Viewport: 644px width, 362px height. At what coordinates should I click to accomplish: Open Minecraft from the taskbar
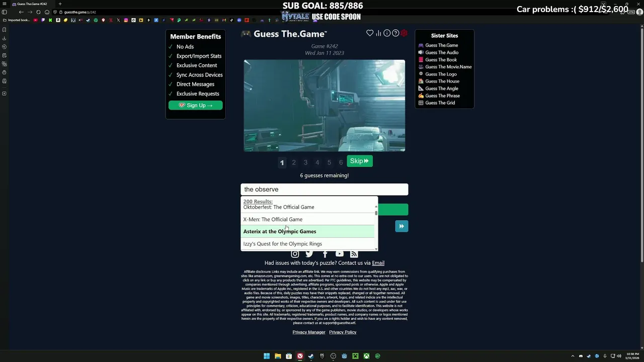coord(355,356)
